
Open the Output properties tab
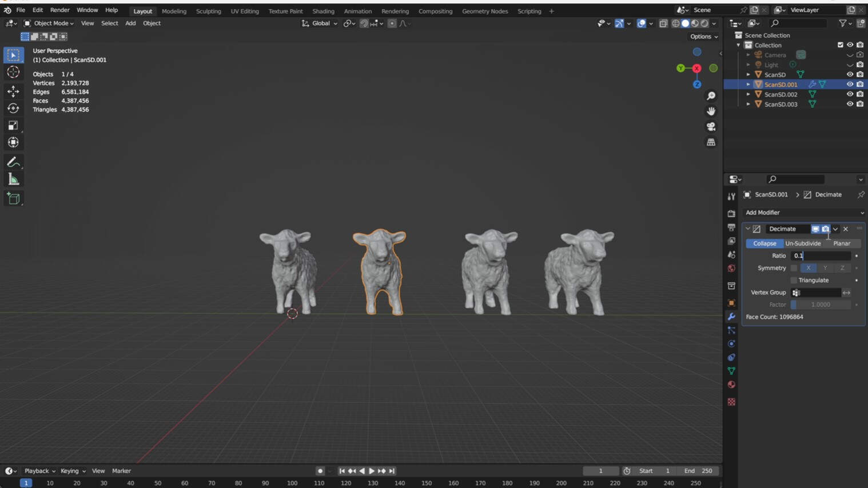point(731,227)
